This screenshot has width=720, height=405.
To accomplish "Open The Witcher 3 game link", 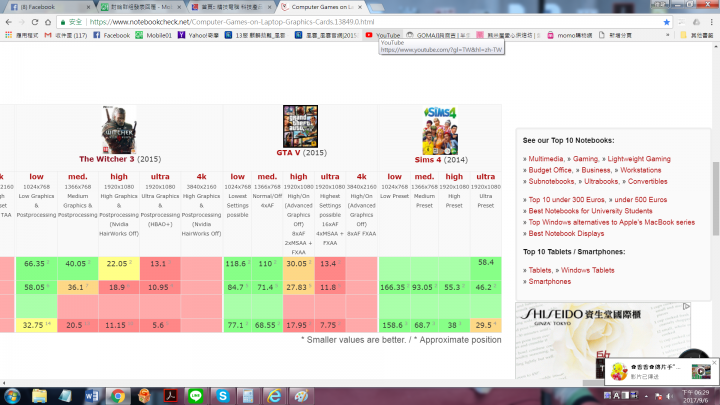I will [x=107, y=159].
